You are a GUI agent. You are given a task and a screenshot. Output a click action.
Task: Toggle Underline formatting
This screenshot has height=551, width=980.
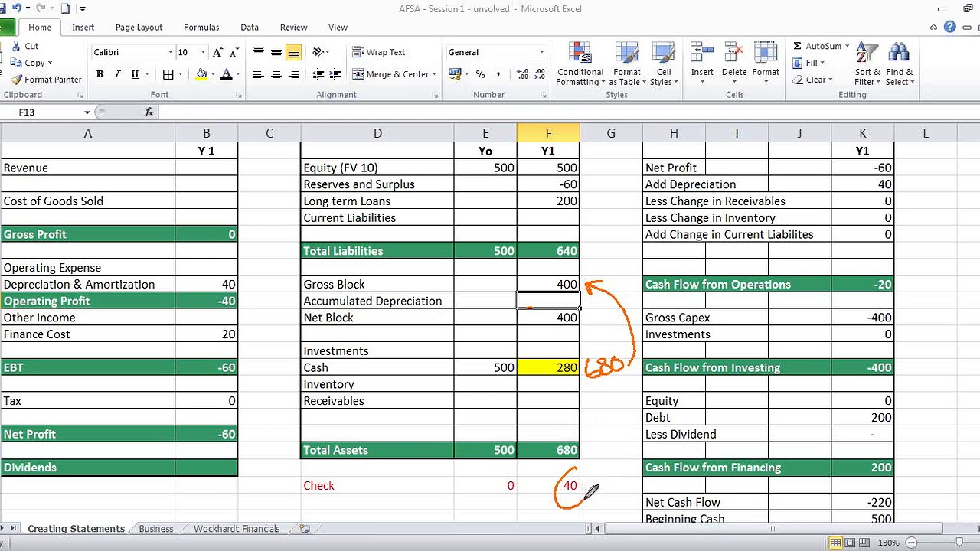(x=135, y=74)
